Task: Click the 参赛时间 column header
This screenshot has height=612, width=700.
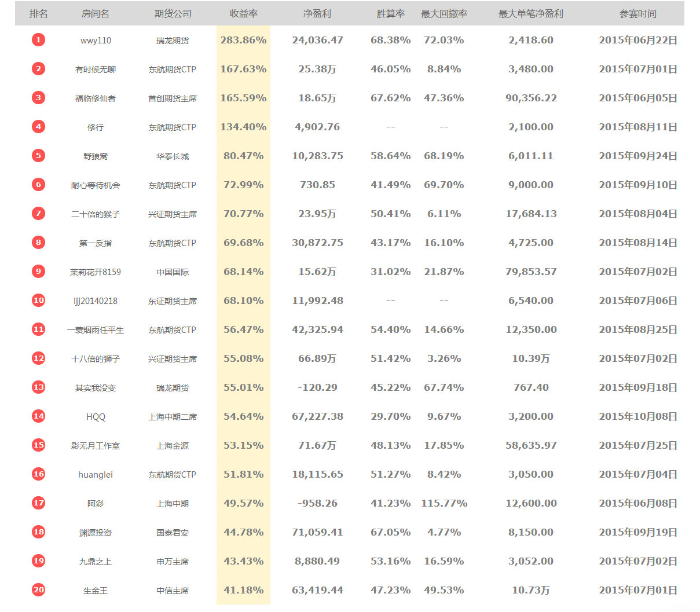Action: coord(638,13)
